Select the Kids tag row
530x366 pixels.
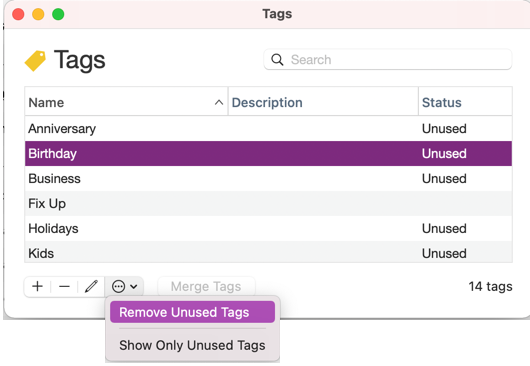[x=268, y=252]
